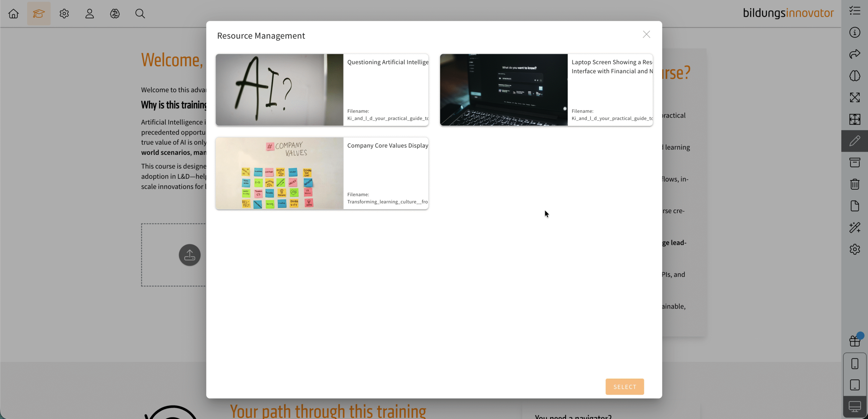The image size is (868, 419).
Task: Open the AI brain icon in top bar
Action: (x=115, y=14)
